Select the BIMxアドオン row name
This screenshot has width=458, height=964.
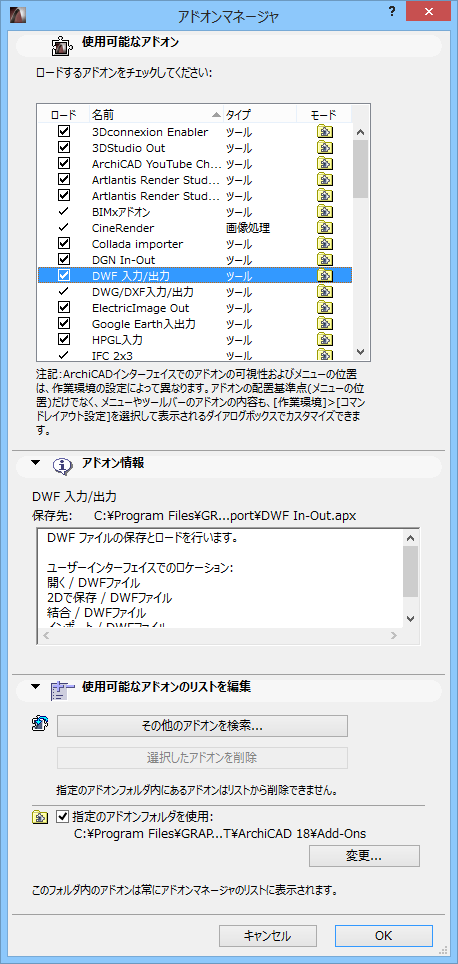(x=121, y=211)
